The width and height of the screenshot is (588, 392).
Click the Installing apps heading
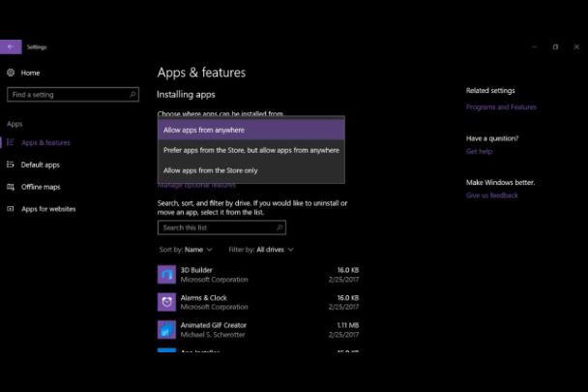(x=186, y=95)
